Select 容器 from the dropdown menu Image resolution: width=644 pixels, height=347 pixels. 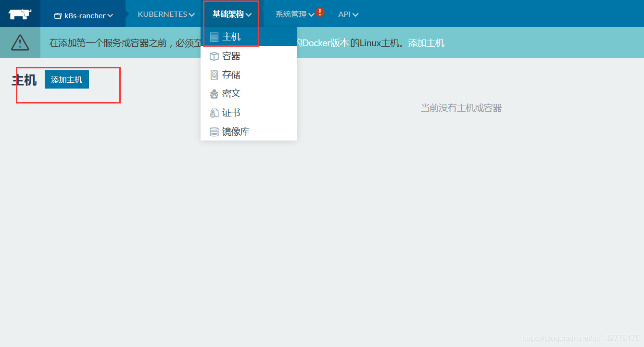(249, 56)
